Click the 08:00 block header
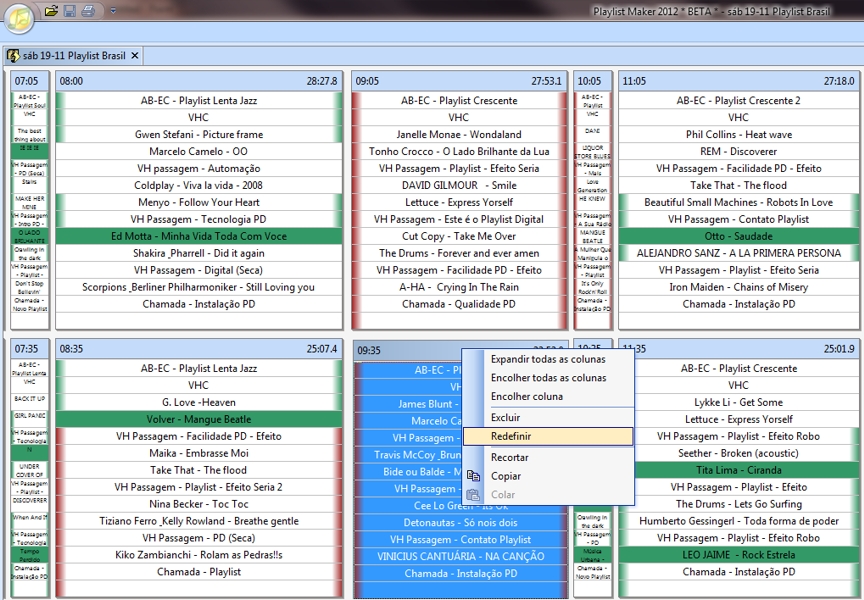The image size is (864, 600). [198, 81]
